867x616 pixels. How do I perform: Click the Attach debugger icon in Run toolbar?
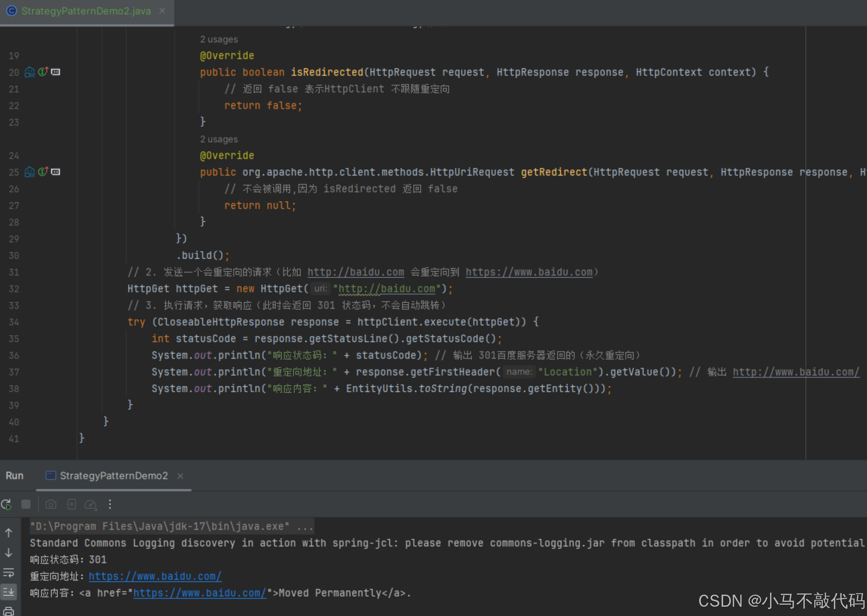[71, 504]
